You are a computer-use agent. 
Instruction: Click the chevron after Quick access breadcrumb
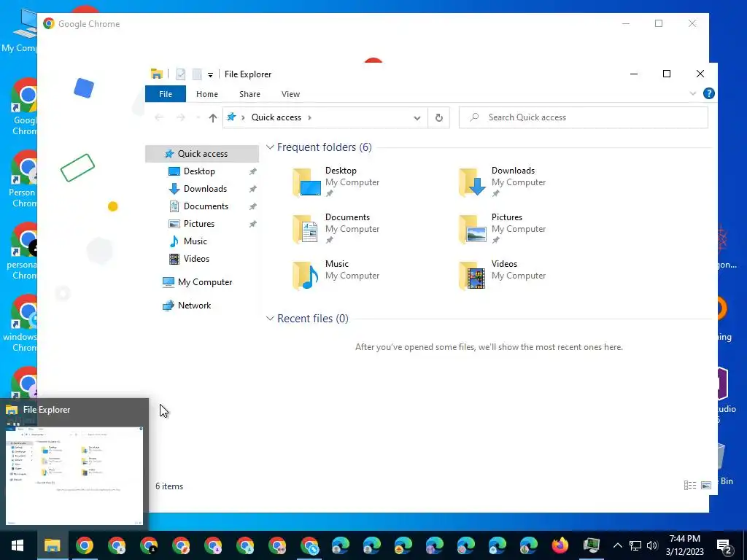point(309,117)
